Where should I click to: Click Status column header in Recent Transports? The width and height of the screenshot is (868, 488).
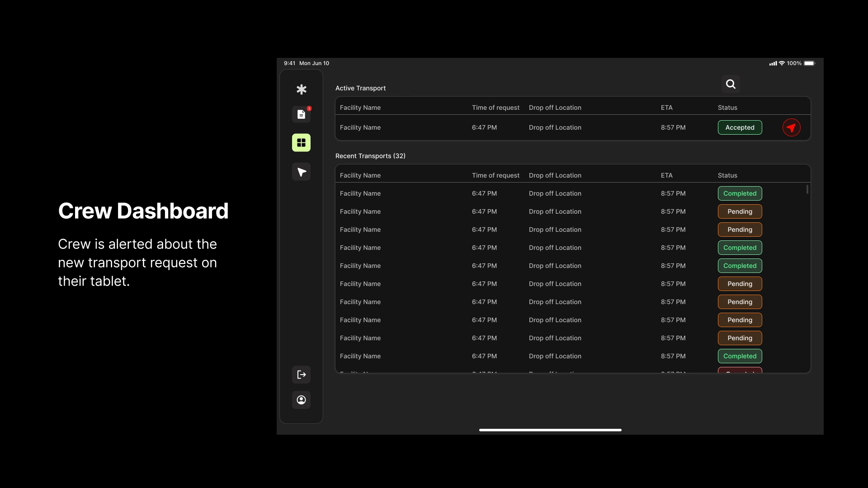click(727, 175)
